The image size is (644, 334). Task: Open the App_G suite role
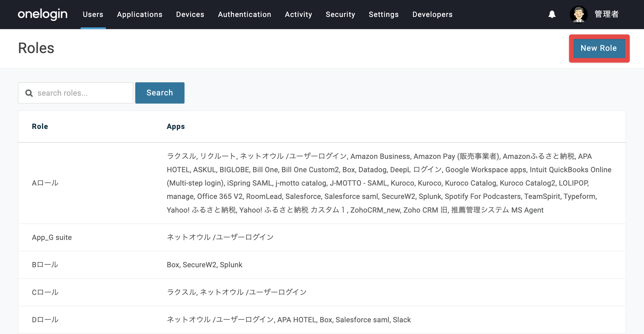(x=52, y=237)
